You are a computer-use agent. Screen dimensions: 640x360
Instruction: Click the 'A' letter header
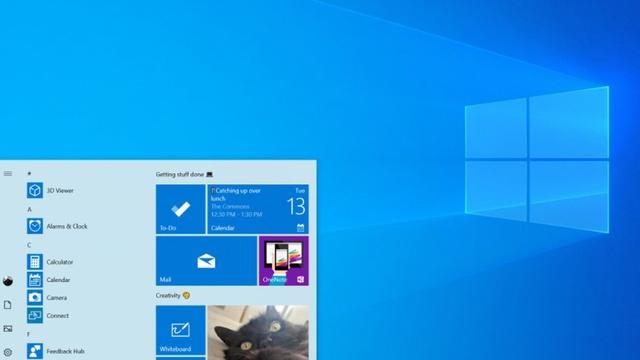tap(29, 209)
